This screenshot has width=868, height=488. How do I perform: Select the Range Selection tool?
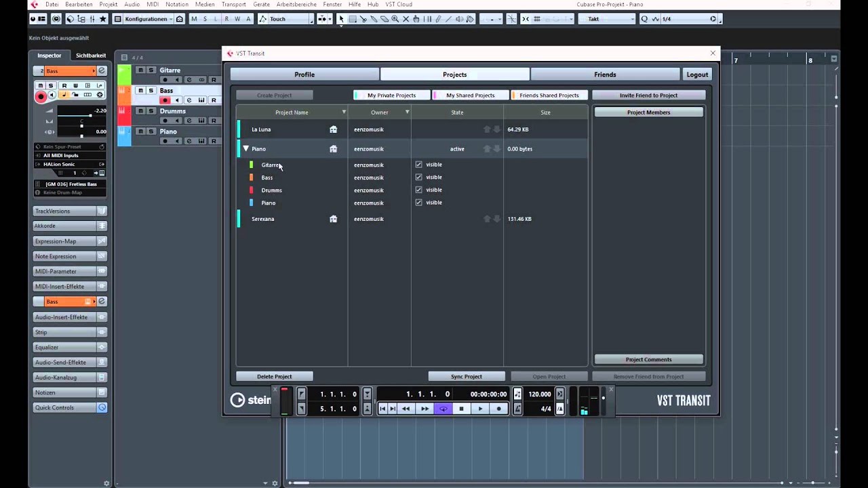[x=353, y=19]
